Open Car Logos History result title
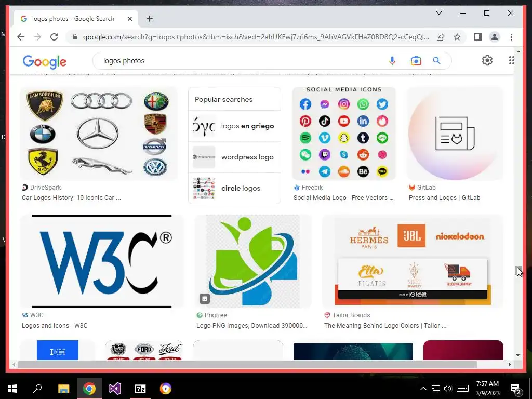 coord(71,198)
